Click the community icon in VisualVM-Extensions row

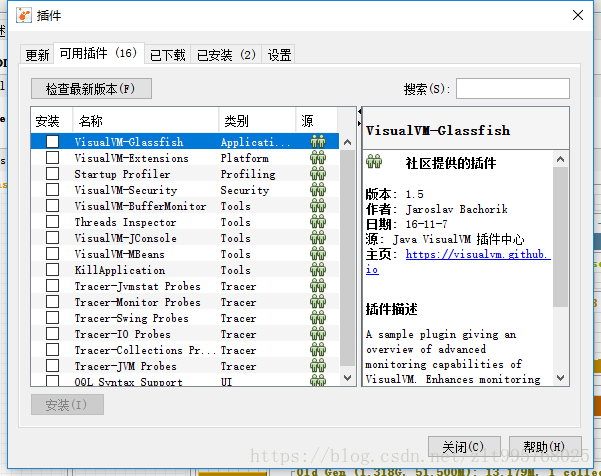tap(318, 158)
